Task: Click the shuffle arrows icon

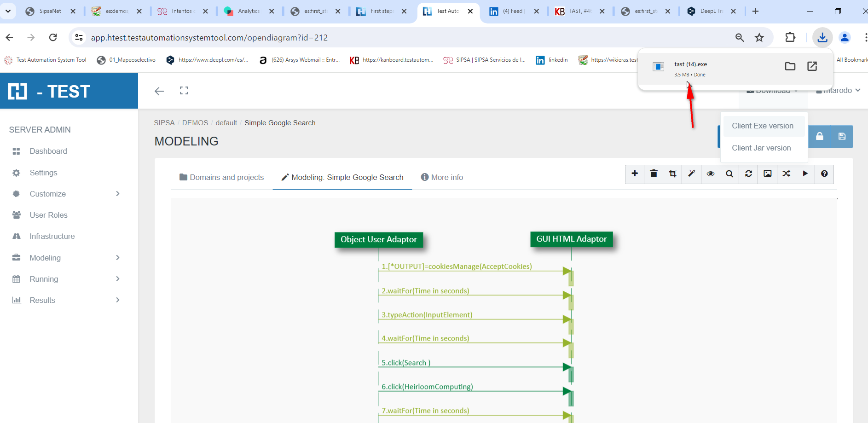Action: tap(786, 174)
